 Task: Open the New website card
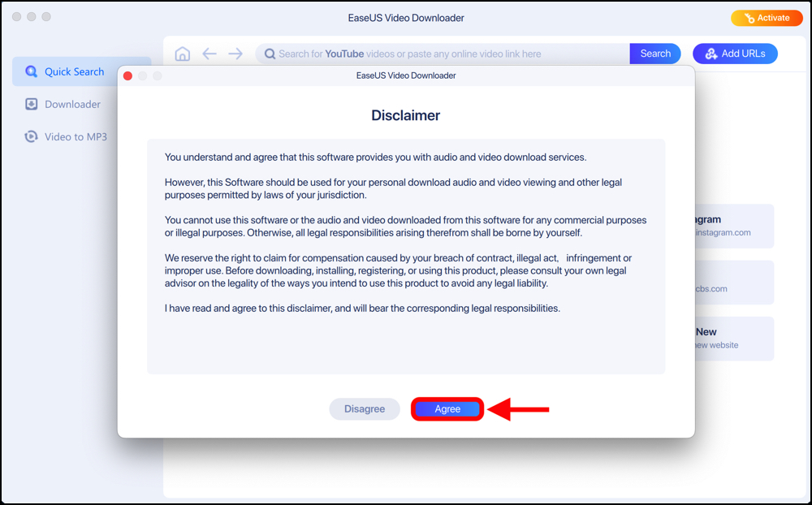pos(734,339)
